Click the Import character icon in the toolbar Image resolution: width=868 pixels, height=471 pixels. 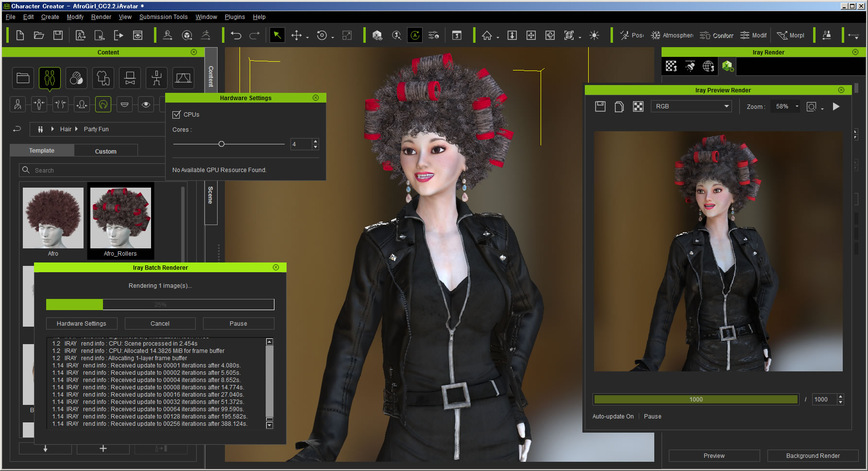(x=81, y=35)
